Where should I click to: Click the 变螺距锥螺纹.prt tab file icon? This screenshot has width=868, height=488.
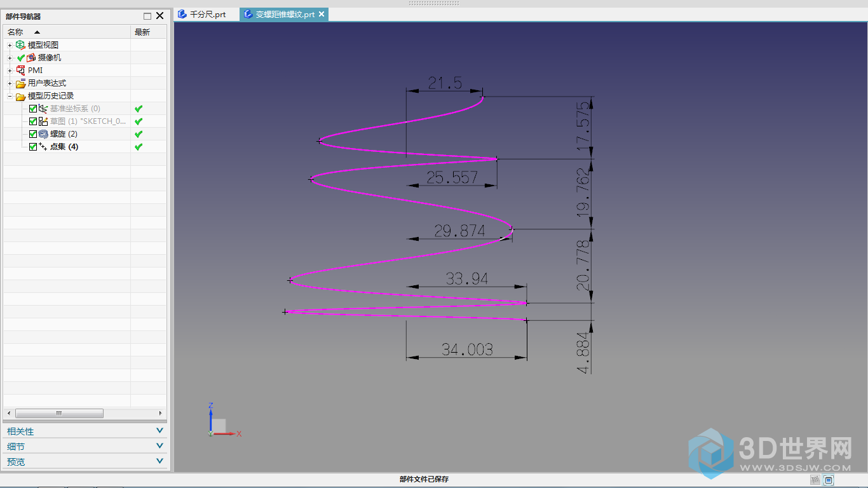248,14
